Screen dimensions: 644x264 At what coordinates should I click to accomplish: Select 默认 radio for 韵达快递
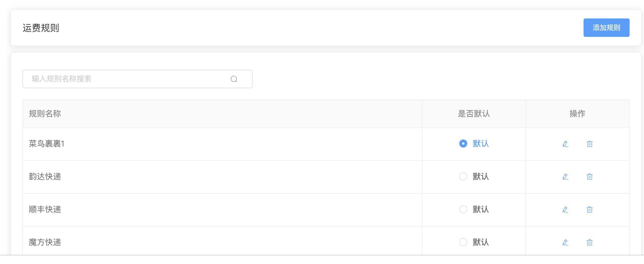coord(463,176)
